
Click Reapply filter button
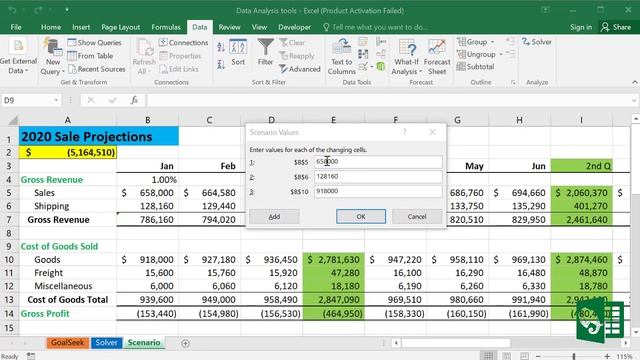(x=297, y=56)
